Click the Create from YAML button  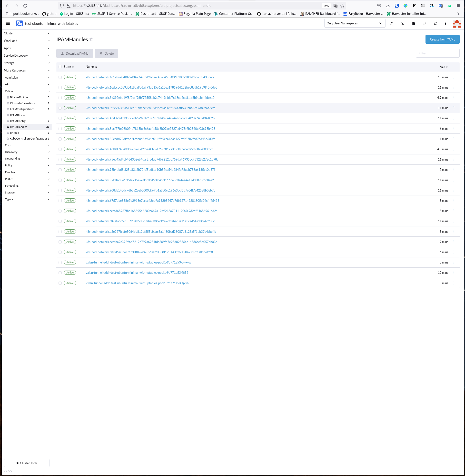[x=442, y=39]
